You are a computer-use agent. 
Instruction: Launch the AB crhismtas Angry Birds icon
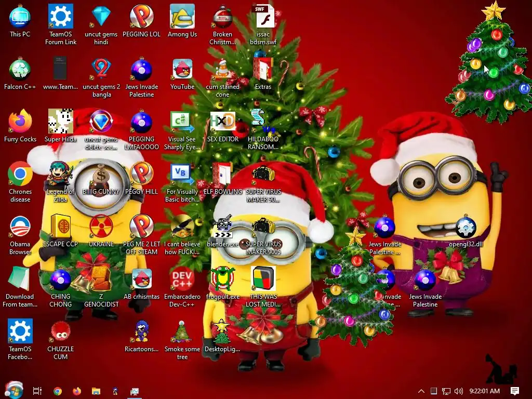click(x=141, y=279)
